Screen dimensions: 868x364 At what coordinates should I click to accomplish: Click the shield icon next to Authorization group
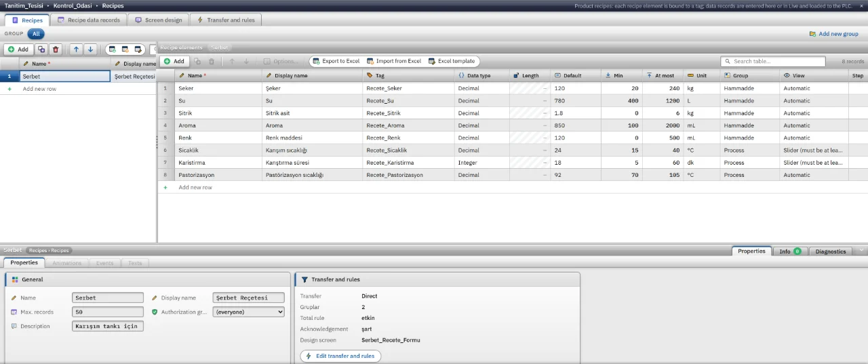pos(155,312)
